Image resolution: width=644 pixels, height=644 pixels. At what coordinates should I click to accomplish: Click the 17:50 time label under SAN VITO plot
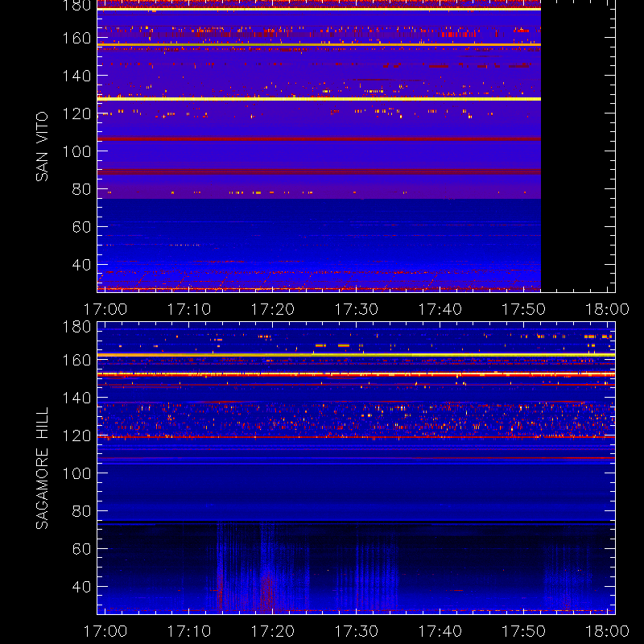point(524,309)
